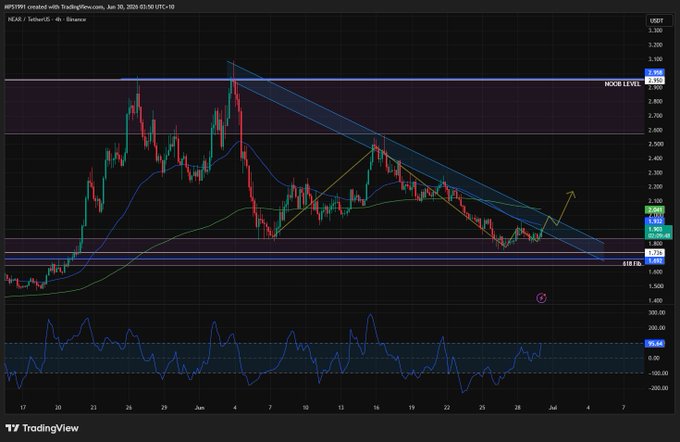Click the TradingView logo at bottom left

[x=42, y=428]
